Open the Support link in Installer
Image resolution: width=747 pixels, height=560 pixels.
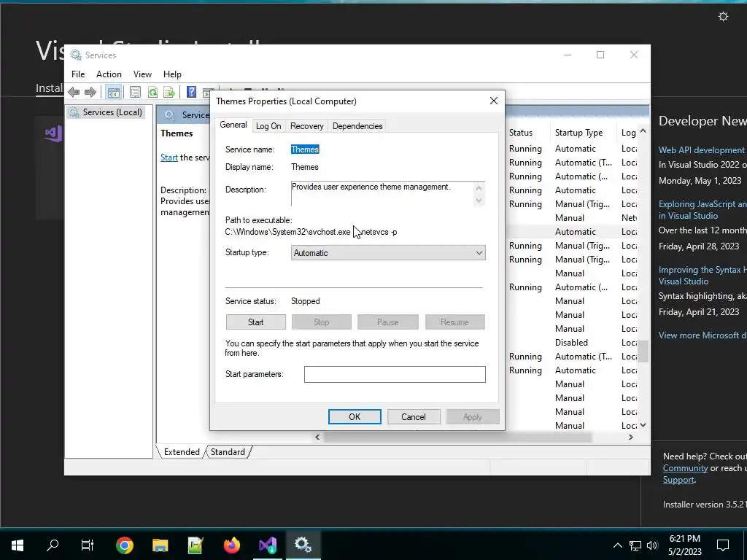[678, 480]
